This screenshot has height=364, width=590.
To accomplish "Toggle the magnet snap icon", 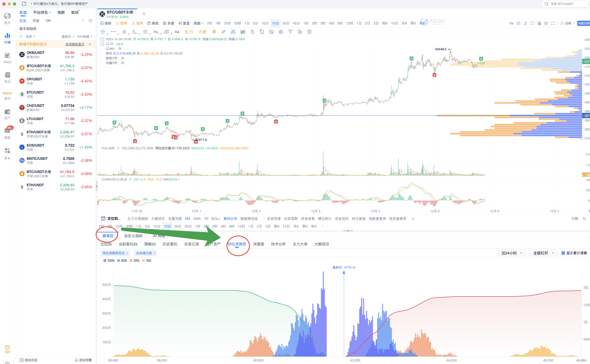I will pyautogui.click(x=281, y=32).
